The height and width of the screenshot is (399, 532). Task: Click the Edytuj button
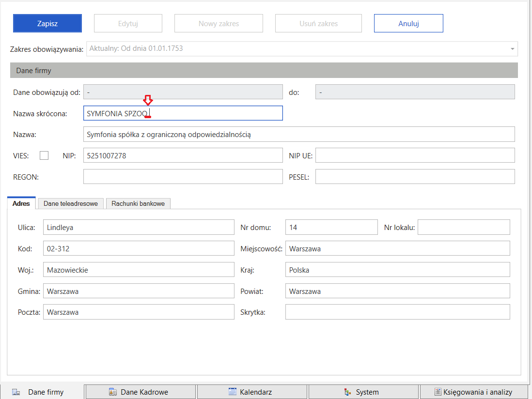(x=128, y=23)
